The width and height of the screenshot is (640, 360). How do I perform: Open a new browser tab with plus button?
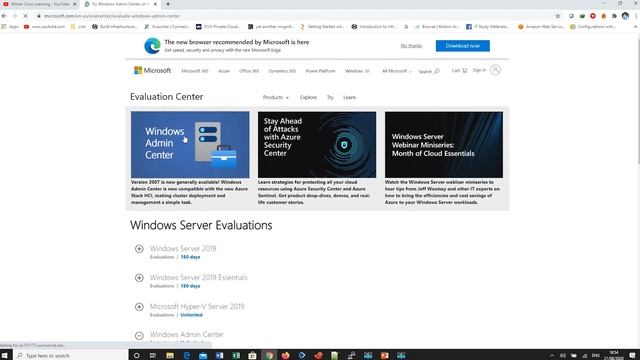coord(168,4)
